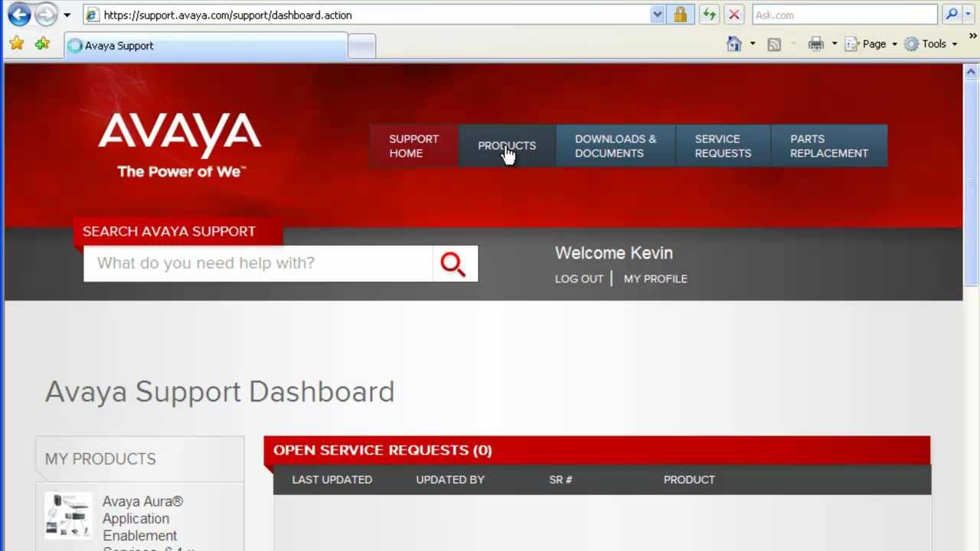Open the Page menu

click(x=871, y=44)
